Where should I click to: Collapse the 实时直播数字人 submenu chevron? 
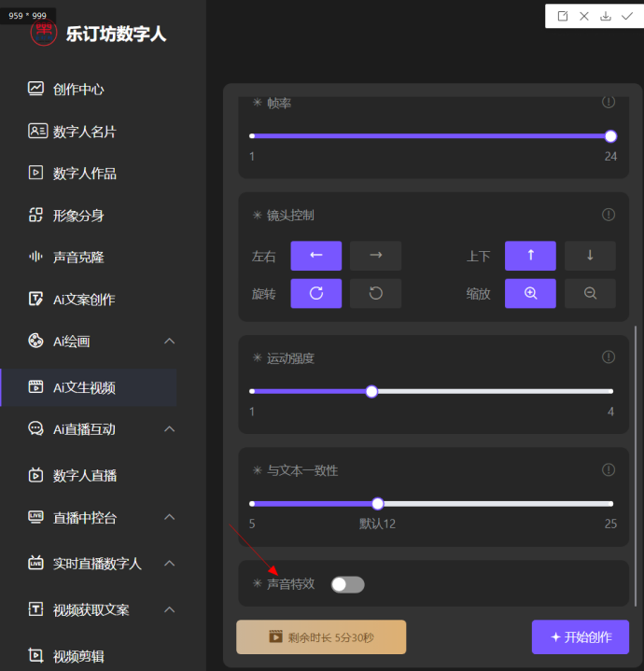pos(170,563)
